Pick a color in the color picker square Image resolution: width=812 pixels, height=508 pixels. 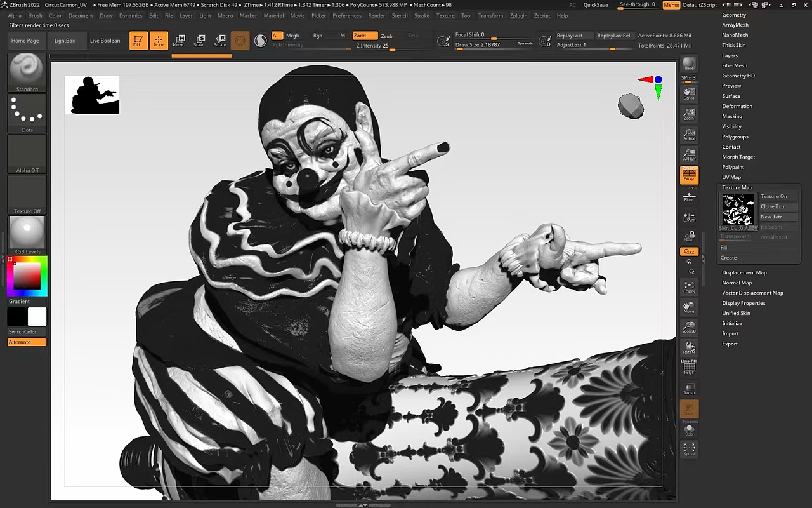click(27, 276)
